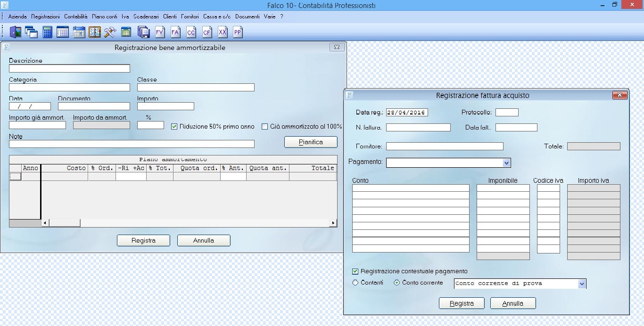
Task: Click the Costo column header
Action: tap(64, 168)
